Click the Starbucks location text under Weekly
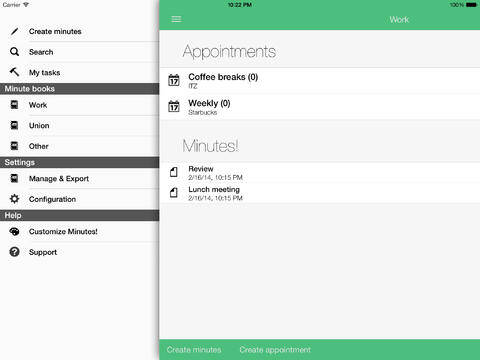The image size is (480, 360). (x=203, y=113)
